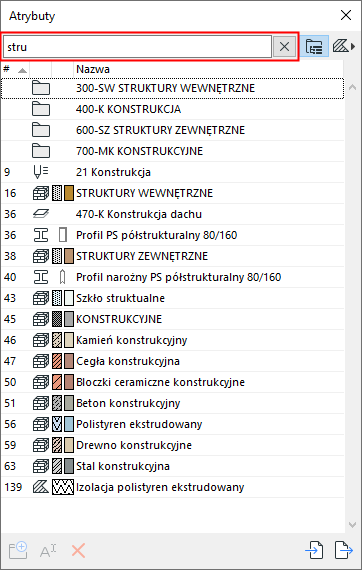Screen dimensions: 362x570
Task: Open the attribute type filter dropdown
Action: tap(343, 47)
